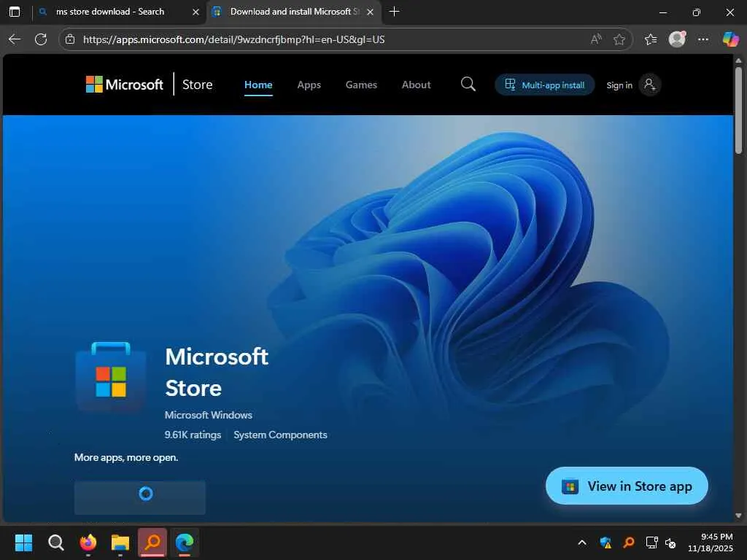
Task: Open the tab actions menu icon
Action: click(15, 12)
